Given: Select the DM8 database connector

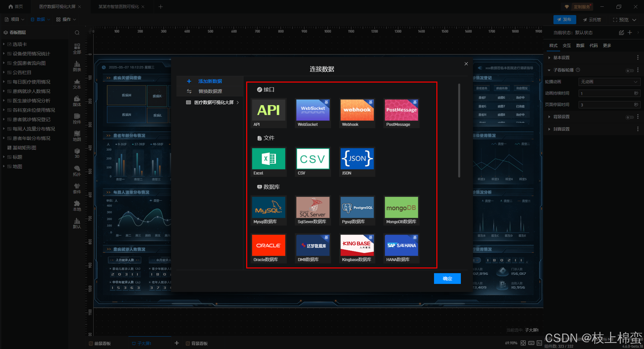Looking at the screenshot, I should click(x=313, y=248).
